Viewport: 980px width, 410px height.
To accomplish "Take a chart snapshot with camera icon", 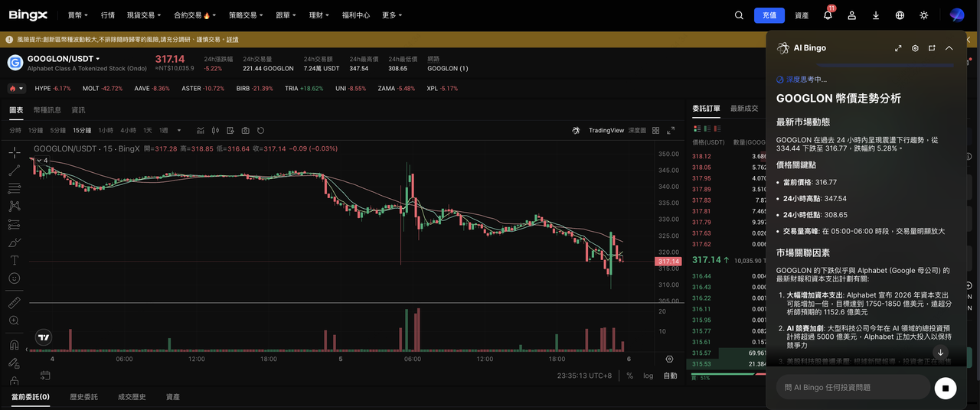I will [x=246, y=131].
